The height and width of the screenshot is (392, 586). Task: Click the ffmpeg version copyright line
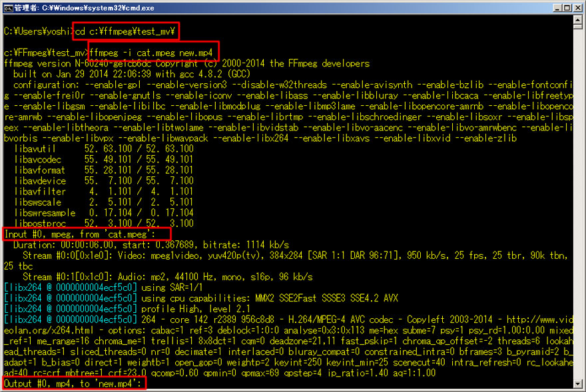click(x=187, y=63)
